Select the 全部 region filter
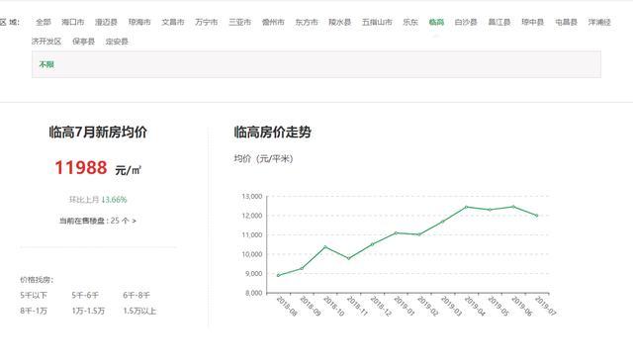The width and height of the screenshot is (633, 364). [x=44, y=22]
